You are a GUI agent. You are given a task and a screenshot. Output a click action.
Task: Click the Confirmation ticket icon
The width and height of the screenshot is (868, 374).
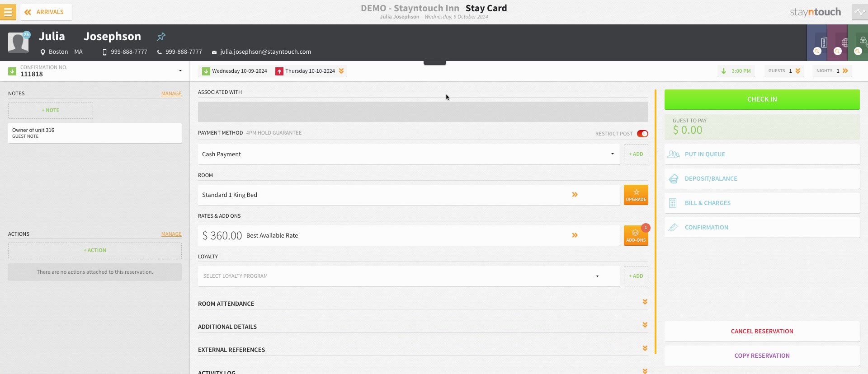[x=673, y=228]
